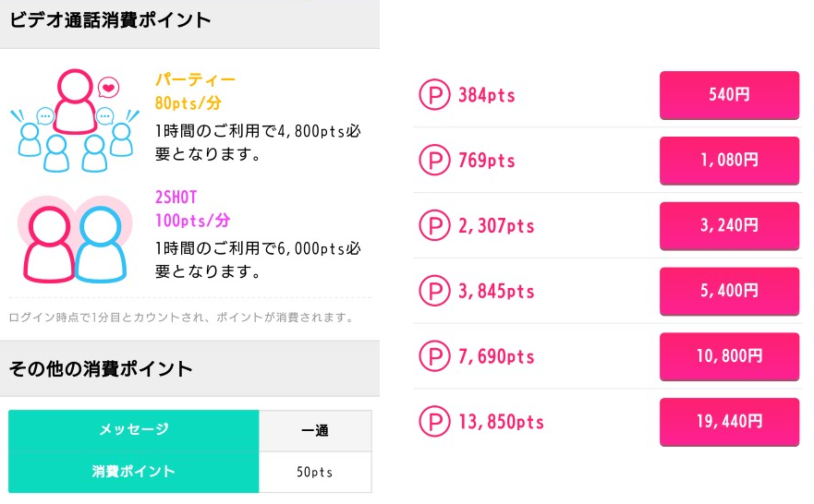814x504 pixels.
Task: Click the 消費ポイント table row label
Action: (x=134, y=472)
